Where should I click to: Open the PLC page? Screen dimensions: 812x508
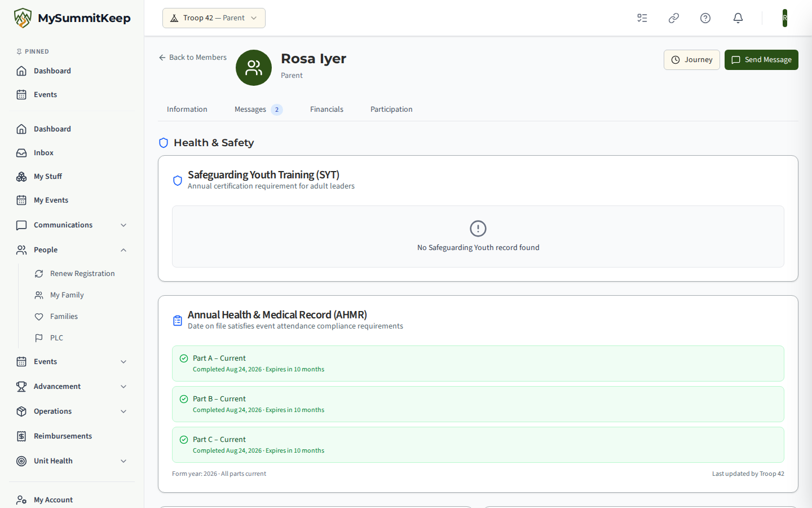coord(82,338)
